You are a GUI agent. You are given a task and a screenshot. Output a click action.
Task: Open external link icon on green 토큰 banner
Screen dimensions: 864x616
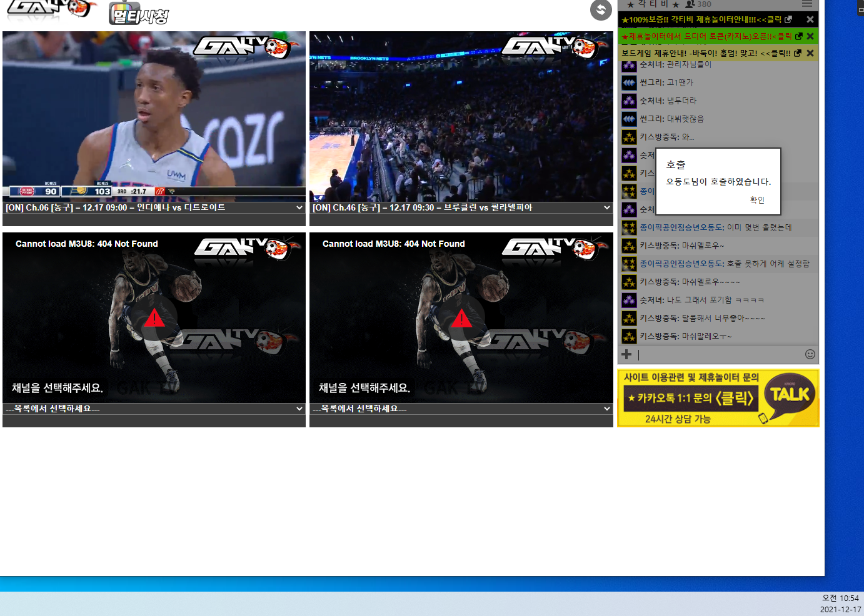798,36
